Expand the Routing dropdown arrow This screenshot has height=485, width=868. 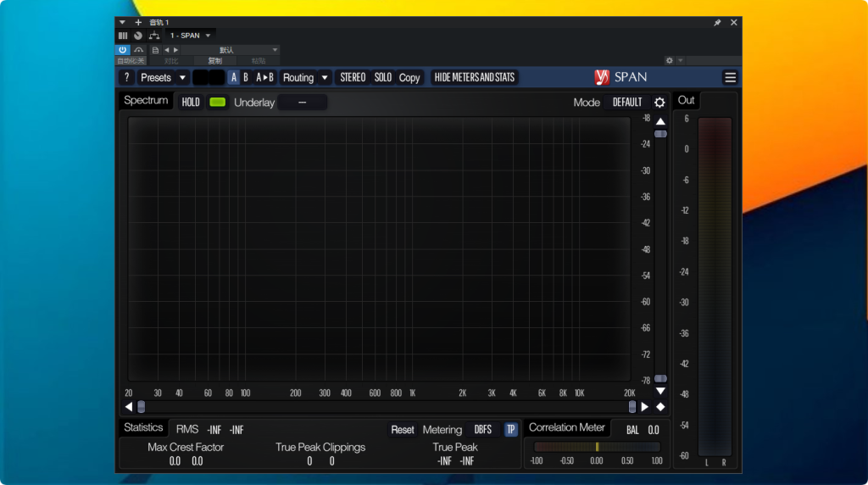coord(325,77)
